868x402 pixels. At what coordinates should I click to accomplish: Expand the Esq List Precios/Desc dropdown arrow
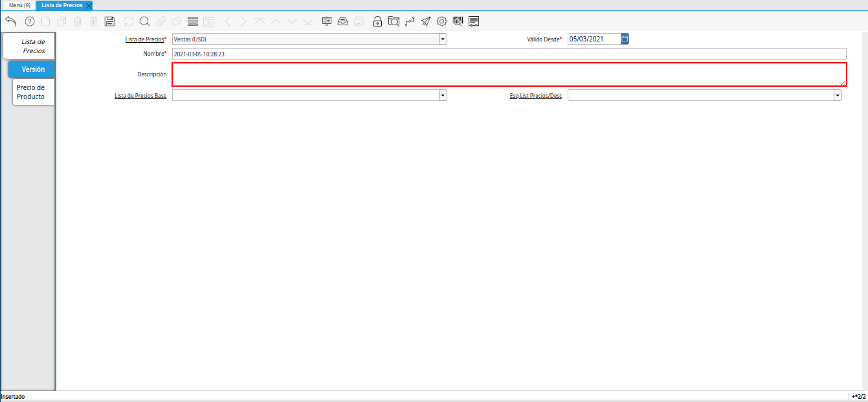click(838, 95)
